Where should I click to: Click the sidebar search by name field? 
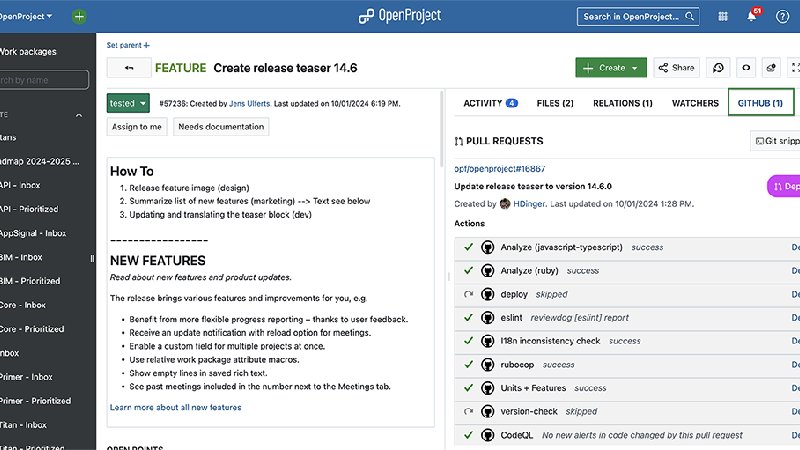point(44,80)
